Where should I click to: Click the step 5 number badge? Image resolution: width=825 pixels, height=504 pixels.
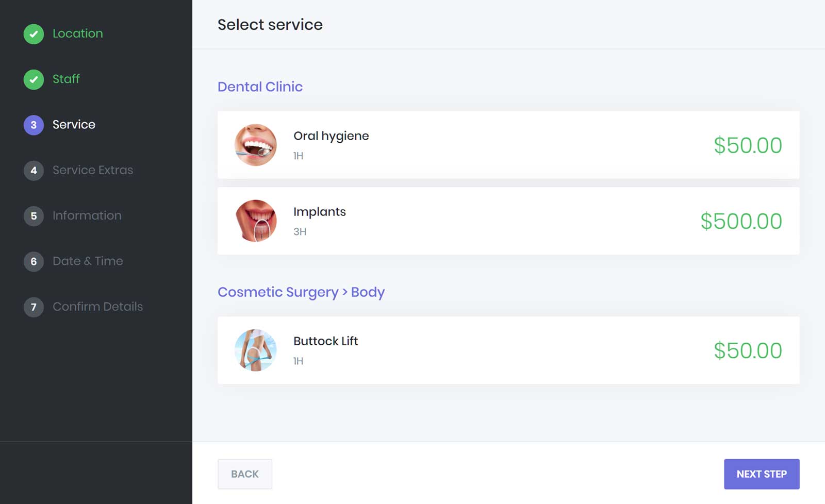pos(34,216)
